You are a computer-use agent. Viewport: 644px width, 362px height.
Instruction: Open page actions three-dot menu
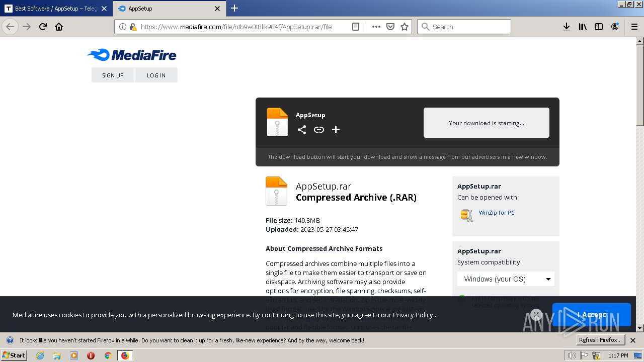point(376,27)
